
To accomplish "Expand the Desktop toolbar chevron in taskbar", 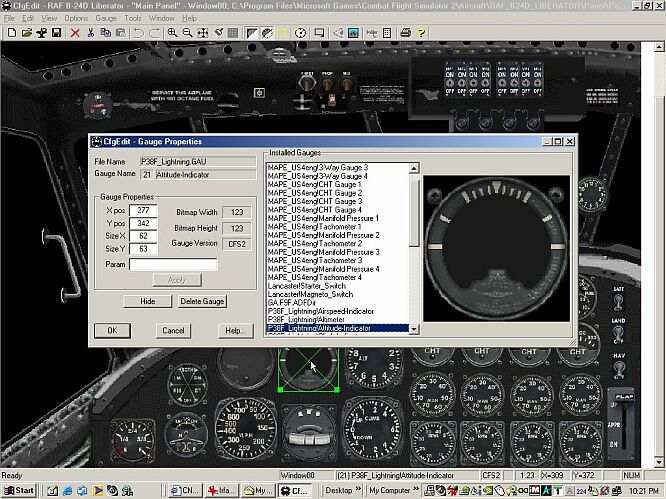I will point(358,490).
